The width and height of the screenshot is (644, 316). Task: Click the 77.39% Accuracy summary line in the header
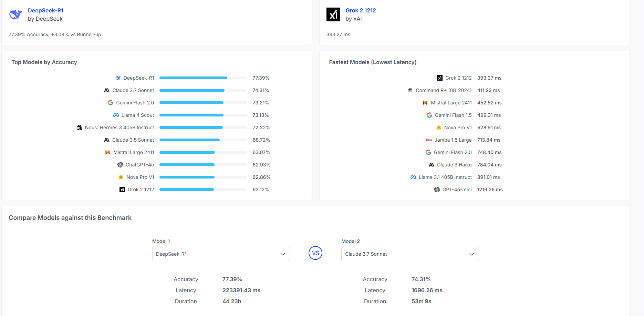point(55,34)
